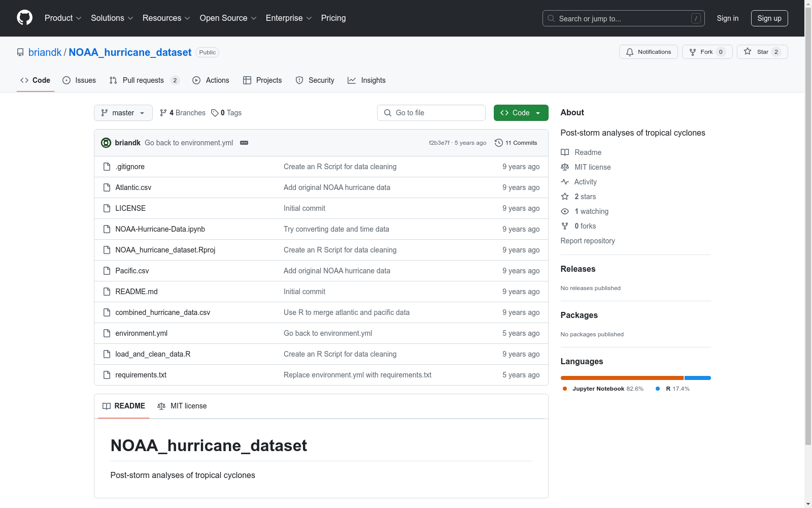Click the Star icon
The image size is (812, 508).
pyautogui.click(x=748, y=51)
